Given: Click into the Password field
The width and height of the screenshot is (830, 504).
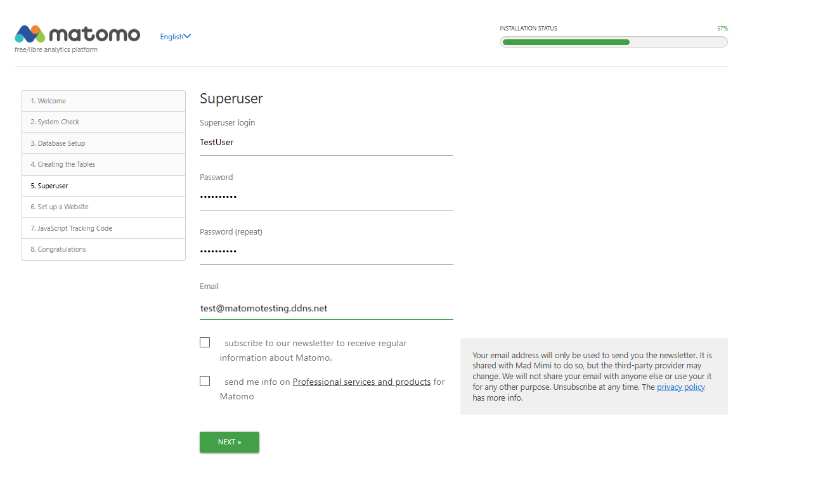Looking at the screenshot, I should tap(326, 197).
